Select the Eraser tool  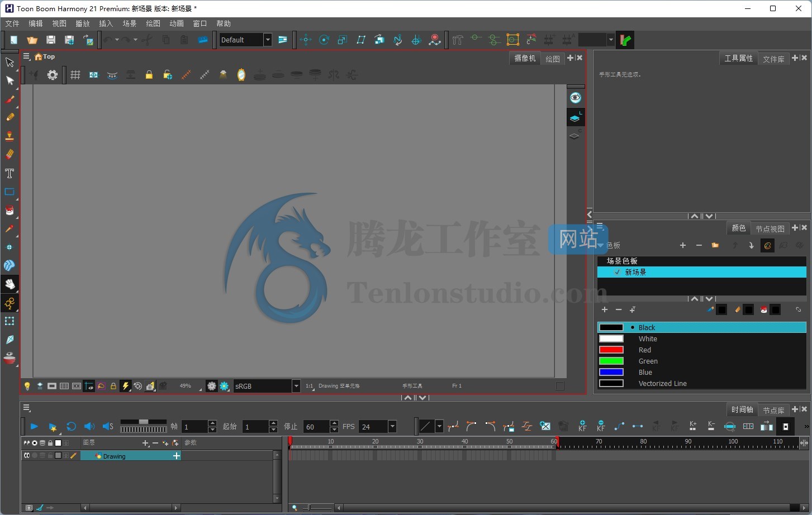[10, 154]
